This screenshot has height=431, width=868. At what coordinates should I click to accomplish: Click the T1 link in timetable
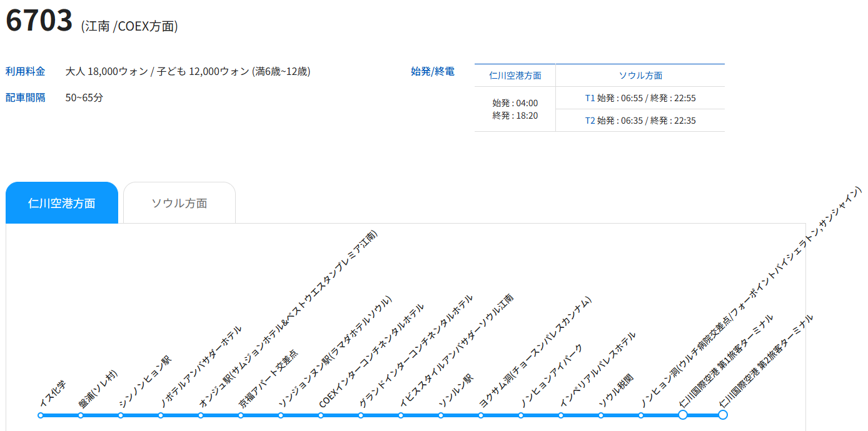[590, 98]
